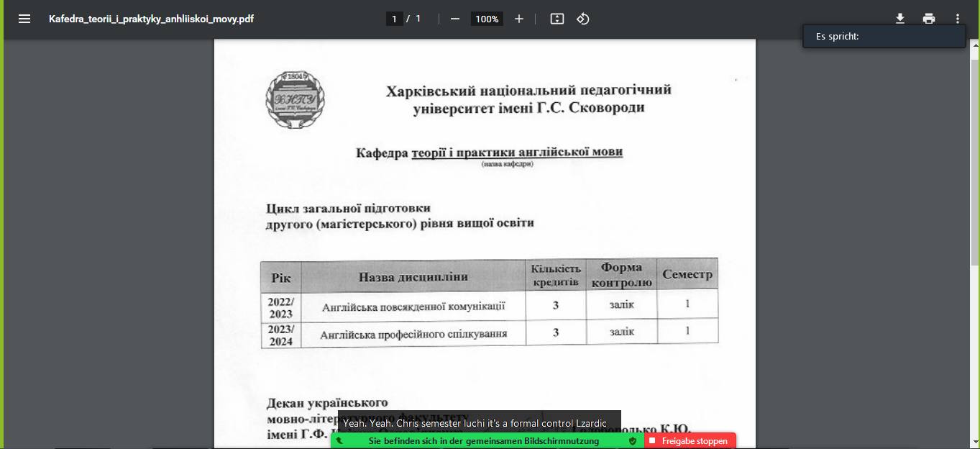Viewport: 980px width, 449px height.
Task: Click the shield icon in sharing bar
Action: (633, 440)
